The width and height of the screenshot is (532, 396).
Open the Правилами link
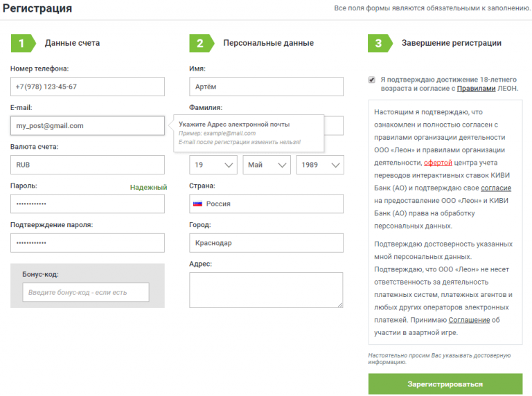pos(476,89)
